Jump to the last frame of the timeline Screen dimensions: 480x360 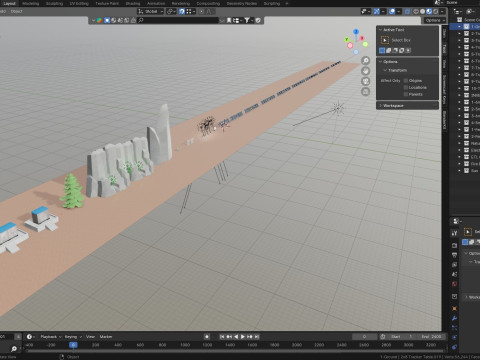[x=257, y=337]
